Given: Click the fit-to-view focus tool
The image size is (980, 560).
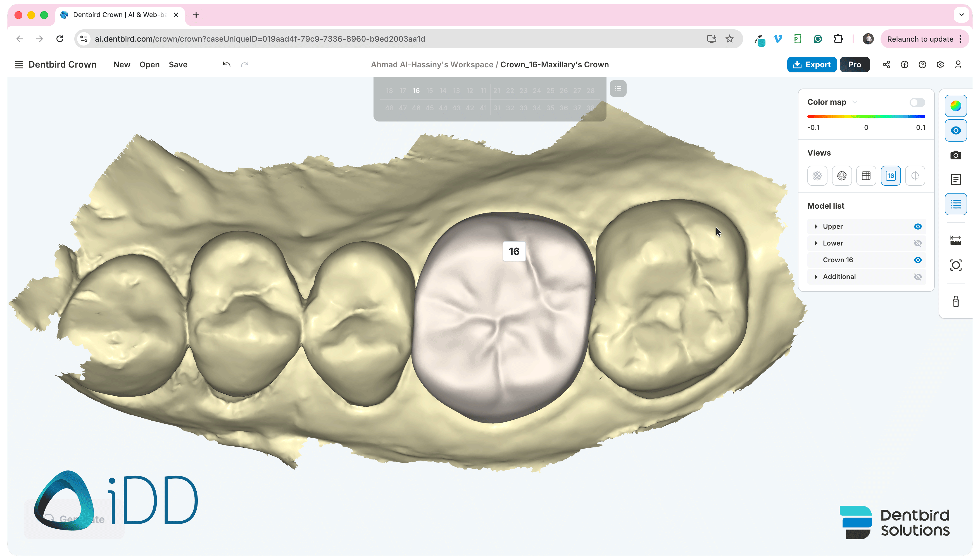Looking at the screenshot, I should click(x=956, y=265).
